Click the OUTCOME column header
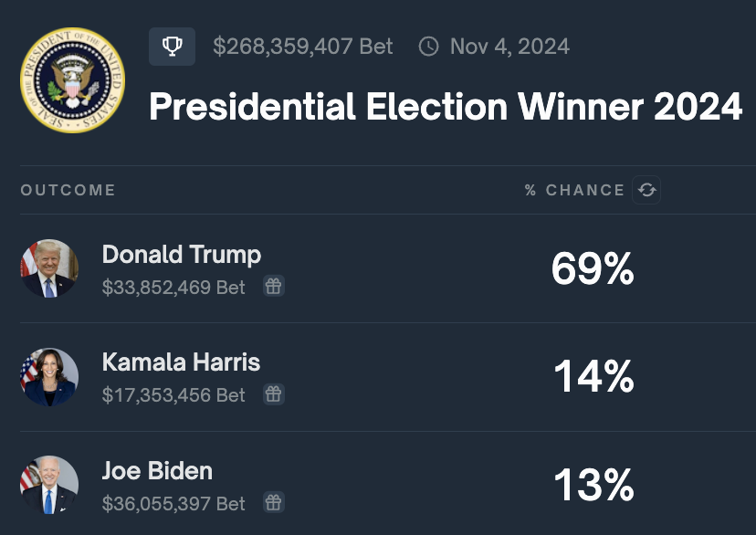 pyautogui.click(x=68, y=190)
